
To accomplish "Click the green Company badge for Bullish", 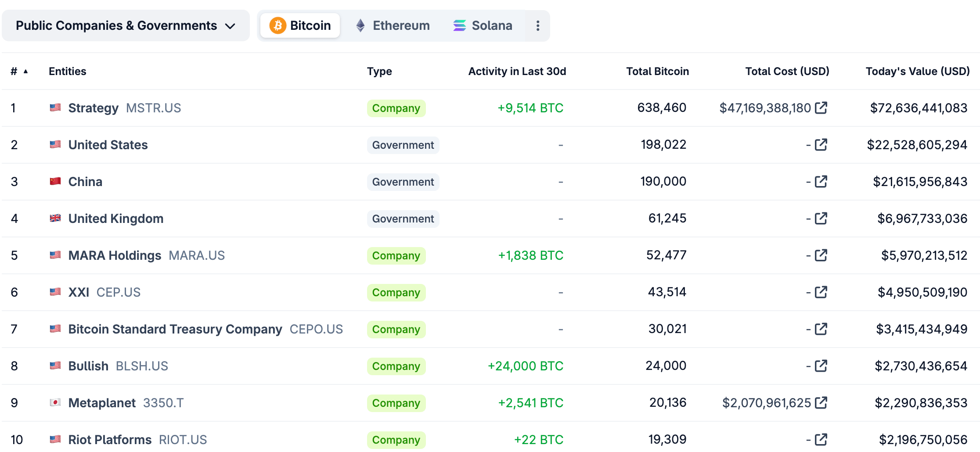I will (396, 366).
